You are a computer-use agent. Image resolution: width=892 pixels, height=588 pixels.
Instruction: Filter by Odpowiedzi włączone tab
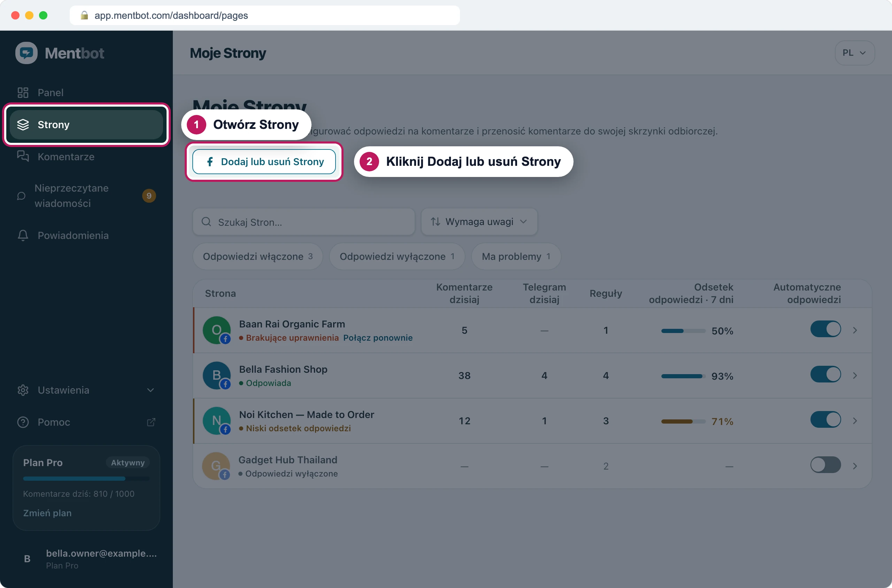[x=258, y=256]
